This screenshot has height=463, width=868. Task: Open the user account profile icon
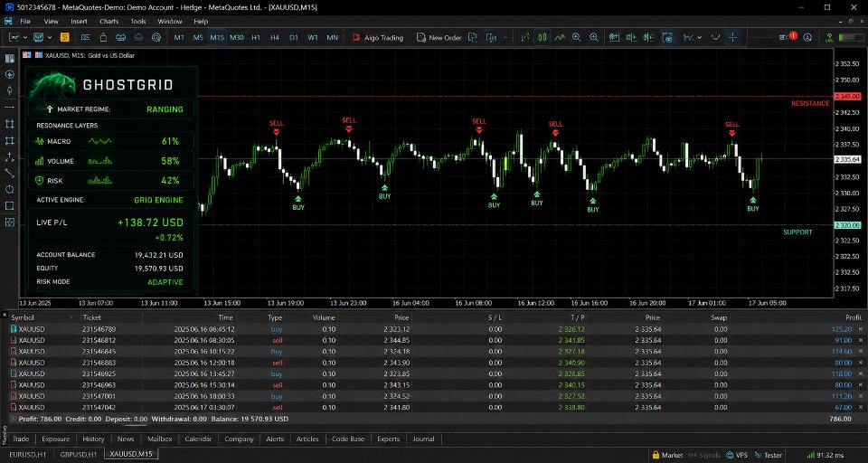807,38
